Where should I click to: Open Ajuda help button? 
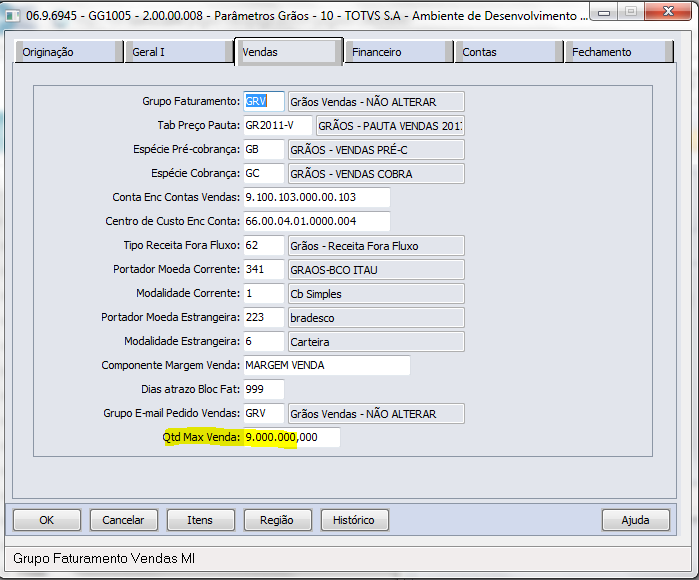pos(635,520)
